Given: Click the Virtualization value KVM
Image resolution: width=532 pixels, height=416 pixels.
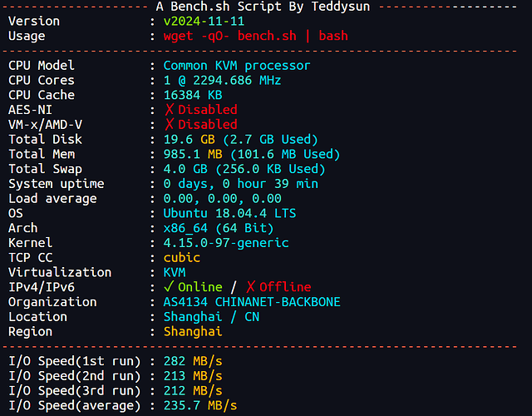Looking at the screenshot, I should 175,272.
